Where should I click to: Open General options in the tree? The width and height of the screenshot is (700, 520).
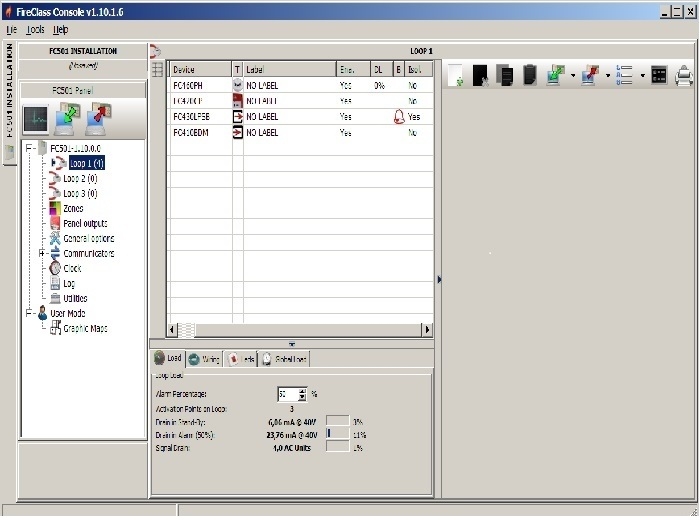tap(88, 238)
